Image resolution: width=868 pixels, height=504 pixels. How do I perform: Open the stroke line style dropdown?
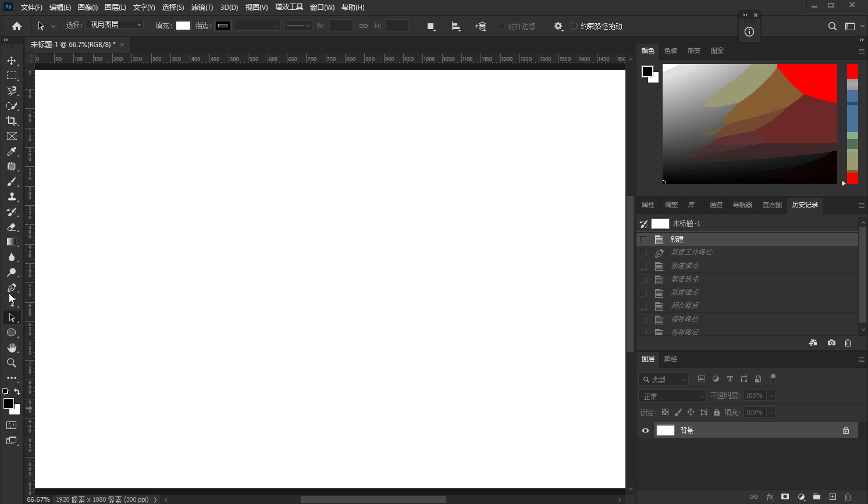(x=298, y=26)
